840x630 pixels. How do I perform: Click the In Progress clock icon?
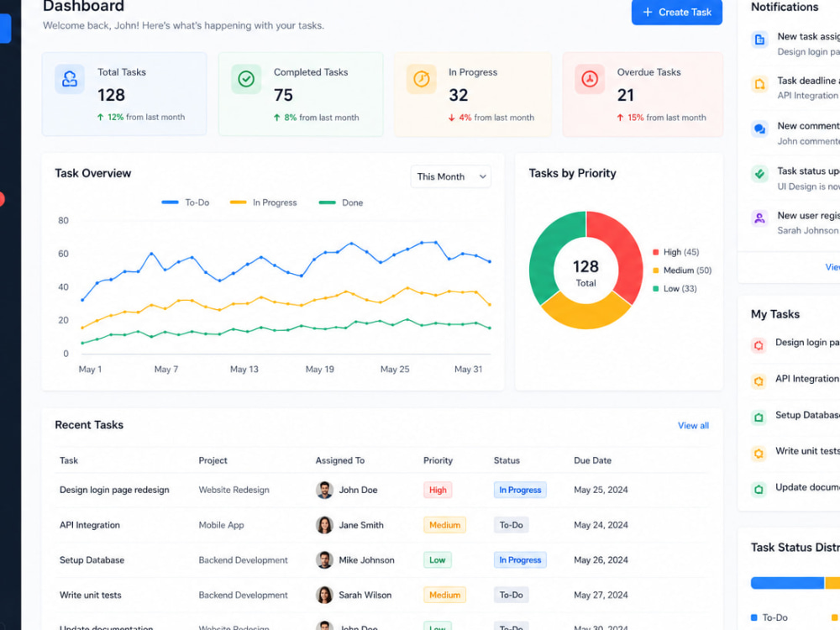pos(422,79)
